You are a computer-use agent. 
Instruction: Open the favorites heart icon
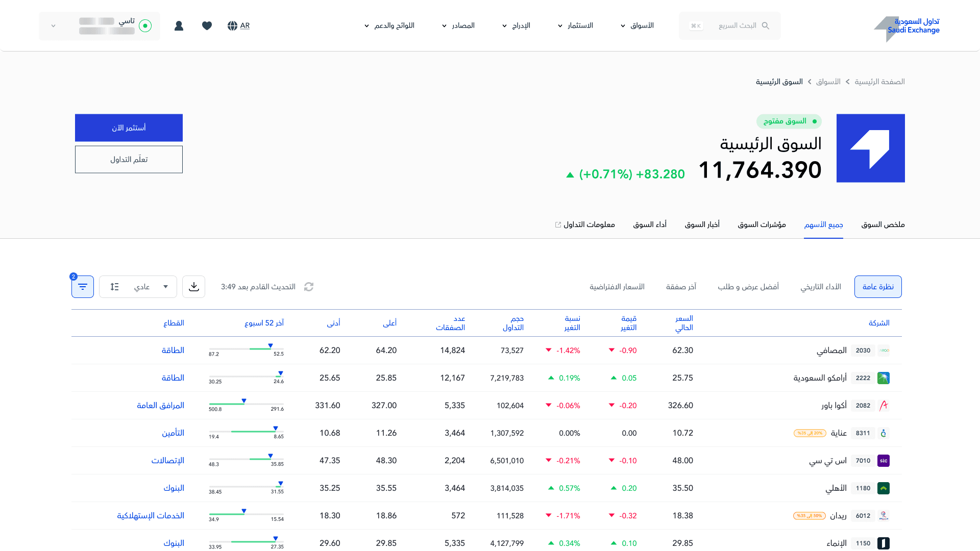[x=207, y=26]
